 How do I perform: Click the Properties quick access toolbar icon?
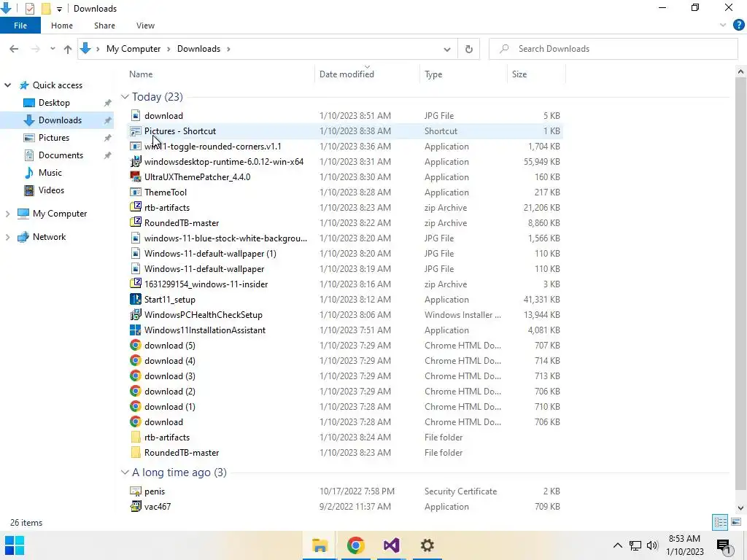pyautogui.click(x=29, y=9)
